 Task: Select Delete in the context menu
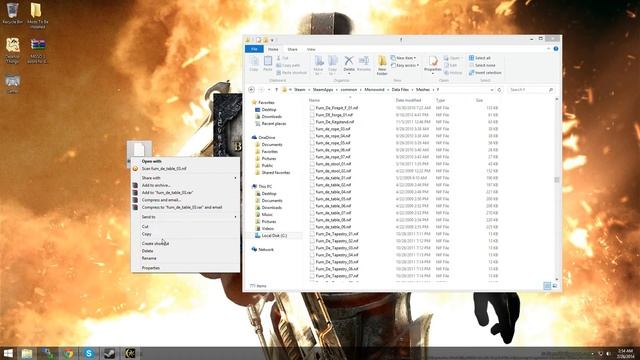click(148, 251)
